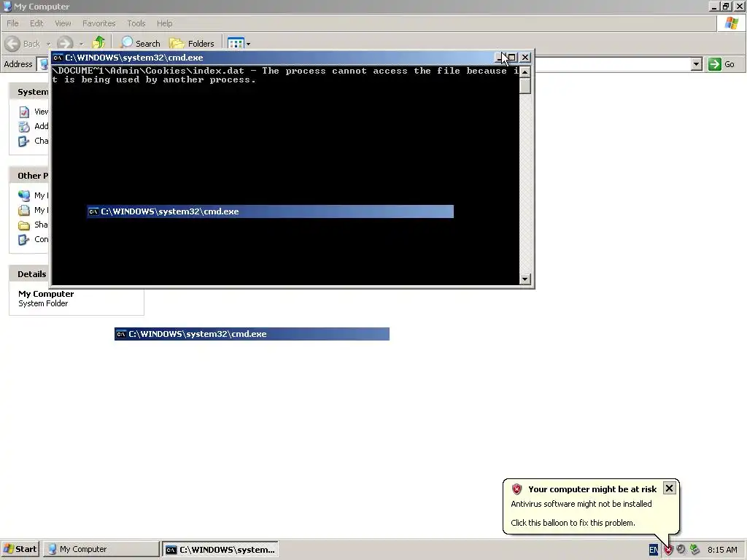Open My Network Places icon
Image resolution: width=747 pixels, height=560 pixels.
tap(24, 195)
